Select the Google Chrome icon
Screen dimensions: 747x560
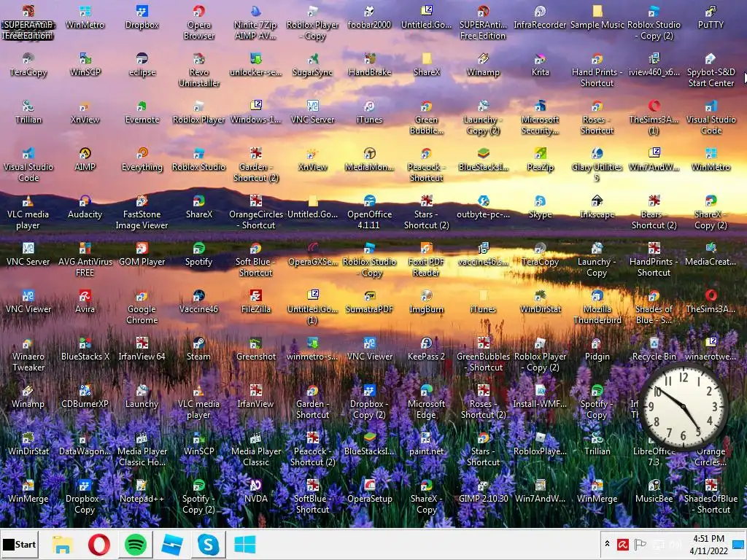click(x=142, y=307)
